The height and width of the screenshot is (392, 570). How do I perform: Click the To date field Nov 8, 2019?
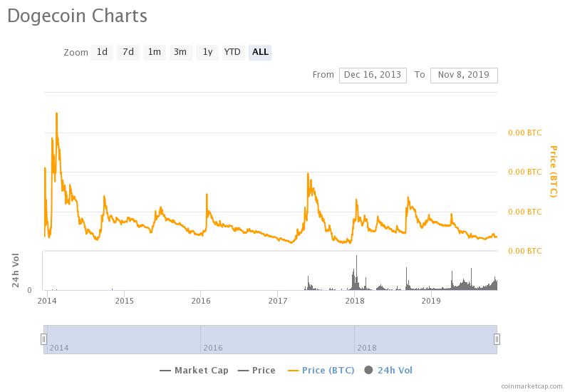click(464, 75)
